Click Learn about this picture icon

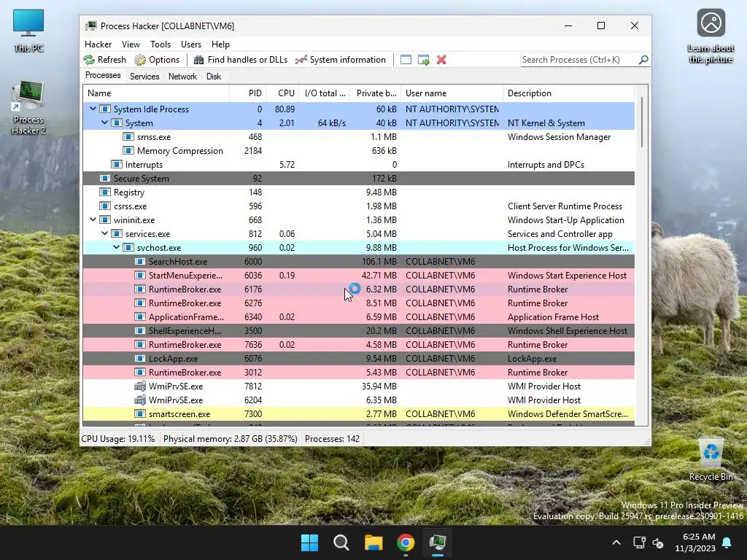click(711, 36)
